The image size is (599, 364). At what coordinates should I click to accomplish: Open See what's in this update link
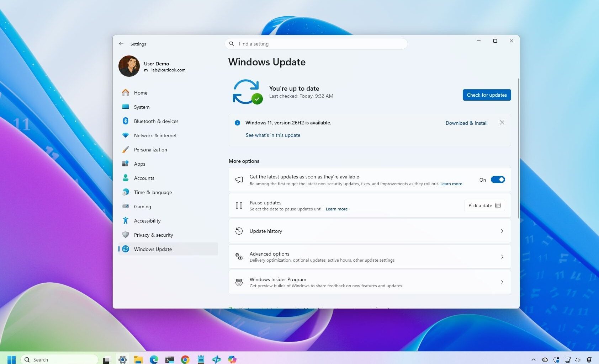coord(273,135)
